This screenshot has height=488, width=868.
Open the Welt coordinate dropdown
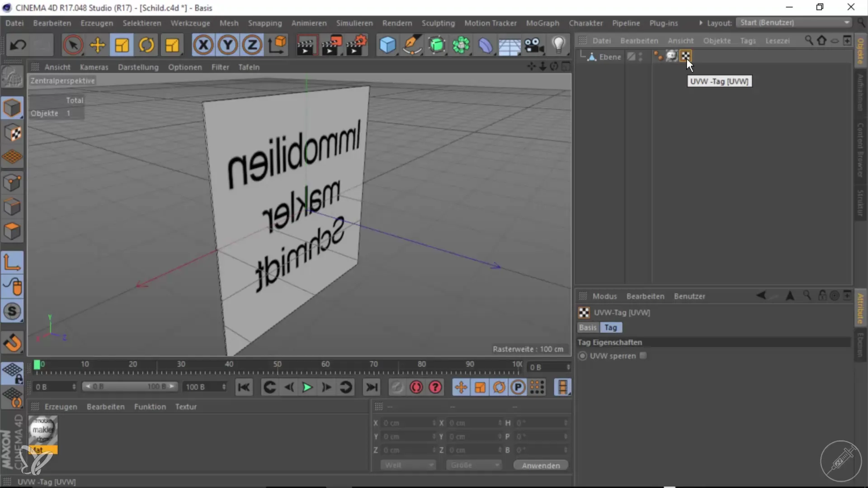click(x=408, y=465)
